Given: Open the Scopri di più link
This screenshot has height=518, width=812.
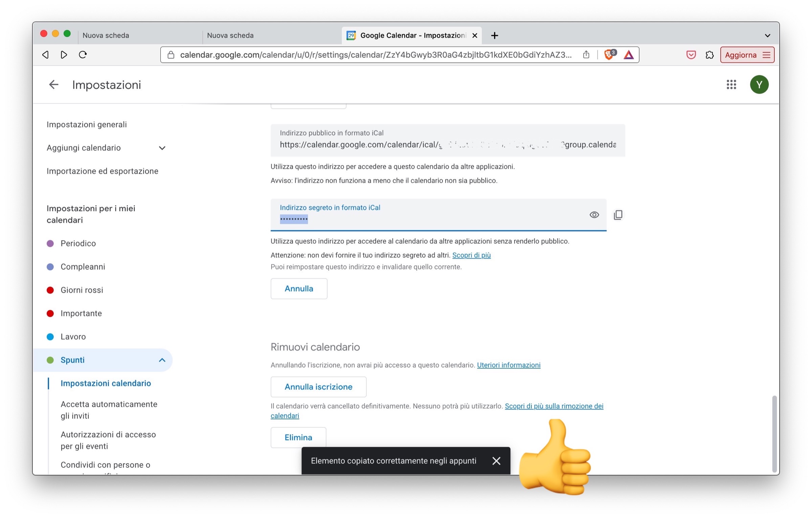Looking at the screenshot, I should coord(471,255).
